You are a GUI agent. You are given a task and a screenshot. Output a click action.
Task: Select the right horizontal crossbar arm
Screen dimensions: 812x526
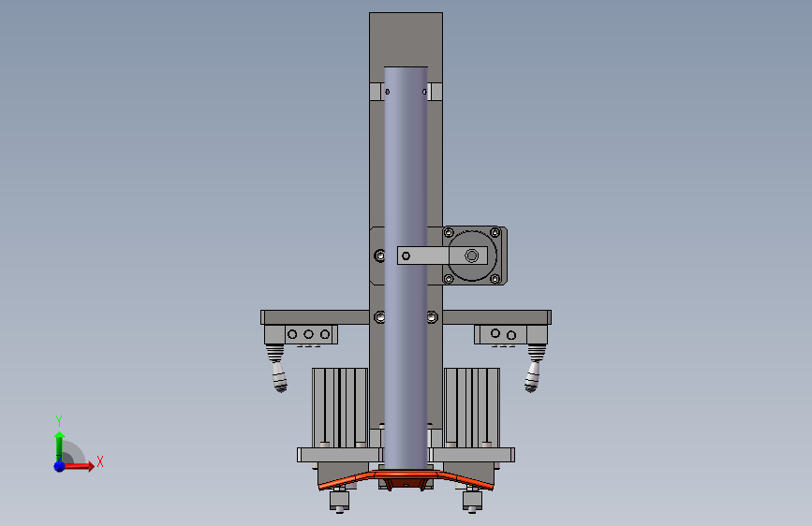pos(497,317)
